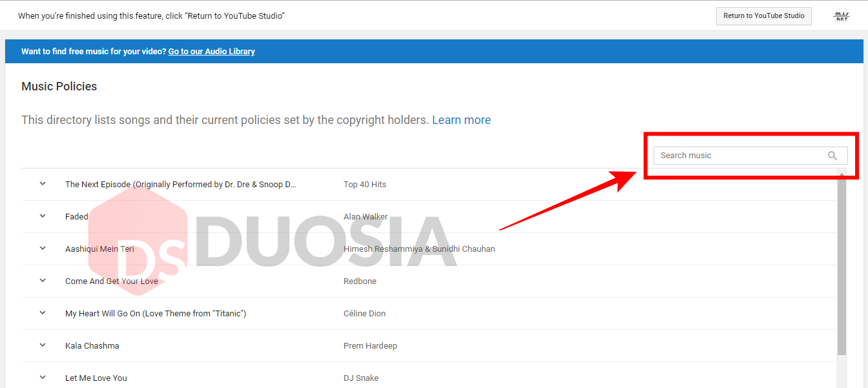Screen dimensions: 868x388
Task: Expand the Let Me Love You chevron
Action: click(43, 378)
